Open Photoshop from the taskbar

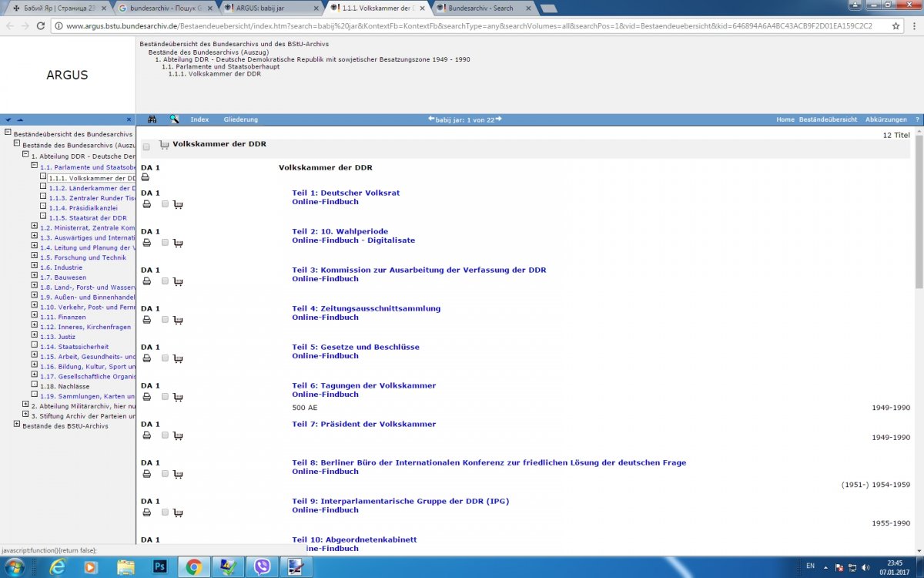pyautogui.click(x=160, y=566)
